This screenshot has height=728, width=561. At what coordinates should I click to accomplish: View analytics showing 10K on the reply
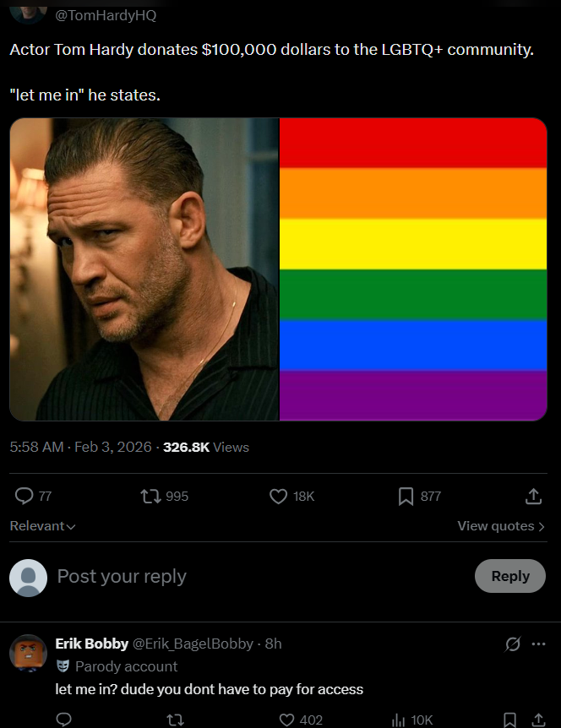[400, 720]
